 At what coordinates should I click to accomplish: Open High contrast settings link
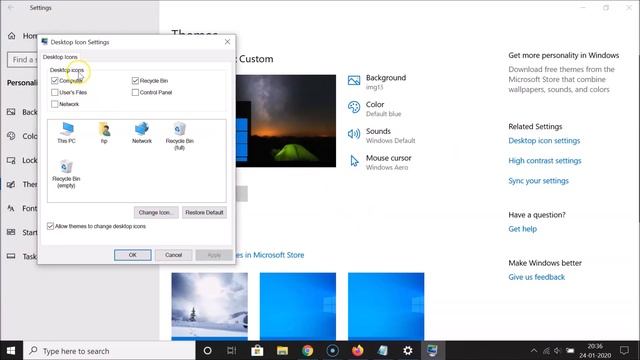coord(544,161)
